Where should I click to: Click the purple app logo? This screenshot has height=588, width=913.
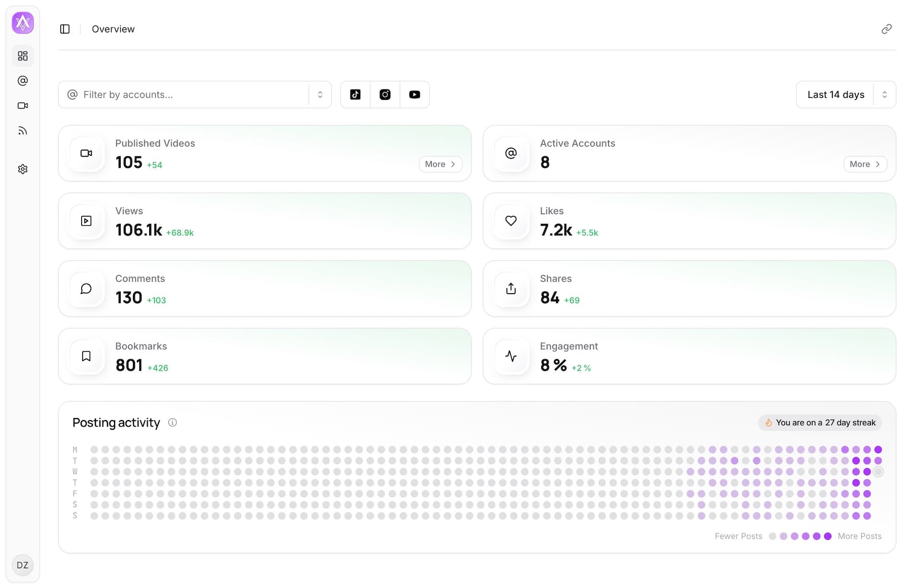pyautogui.click(x=23, y=23)
